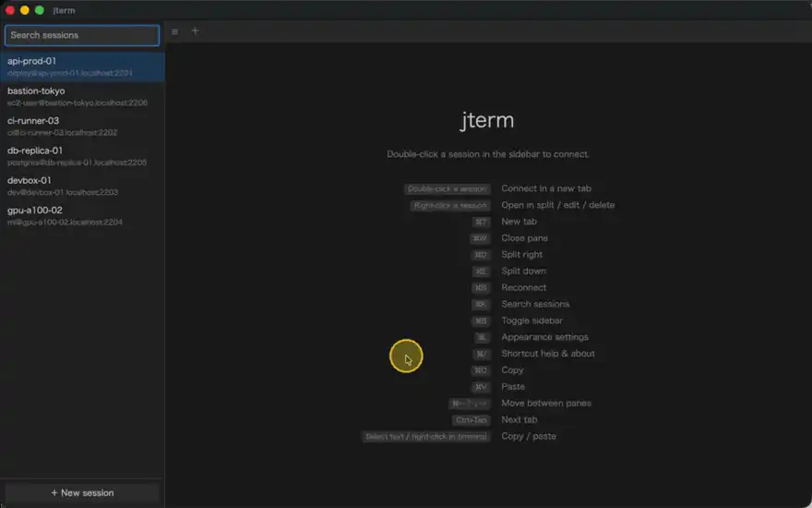Click the plus icon for a new tab
812x508 pixels.
[195, 31]
